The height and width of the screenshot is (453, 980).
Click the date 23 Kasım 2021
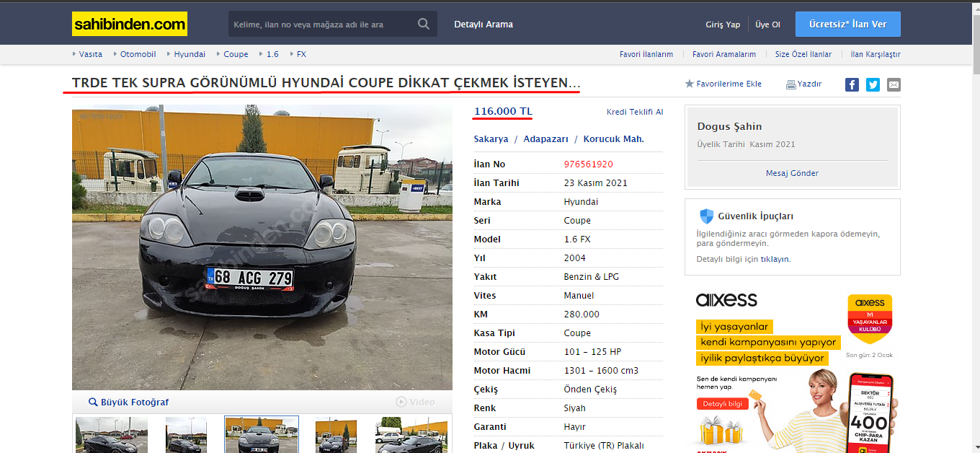coord(595,183)
